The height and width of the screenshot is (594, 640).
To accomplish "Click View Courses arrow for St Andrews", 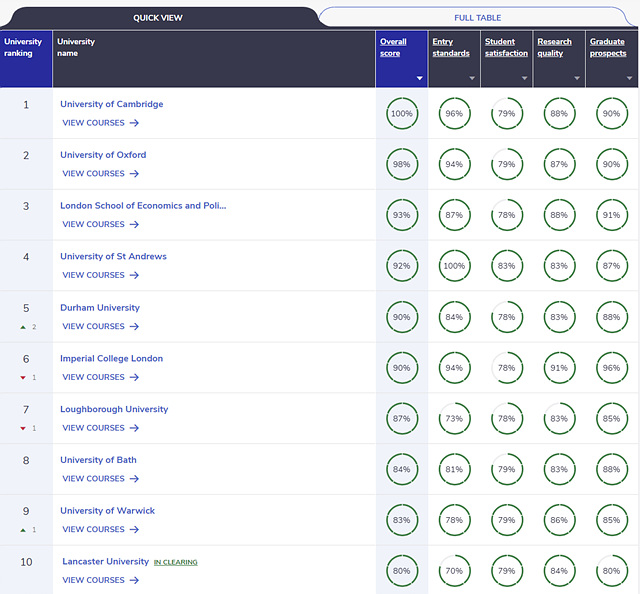I will (134, 275).
